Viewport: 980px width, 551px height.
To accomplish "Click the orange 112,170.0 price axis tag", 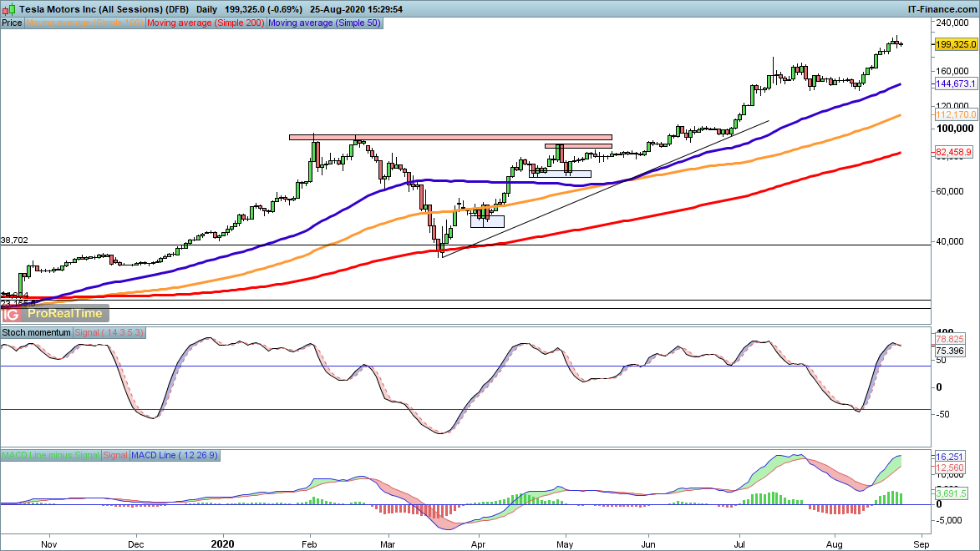I will click(955, 114).
